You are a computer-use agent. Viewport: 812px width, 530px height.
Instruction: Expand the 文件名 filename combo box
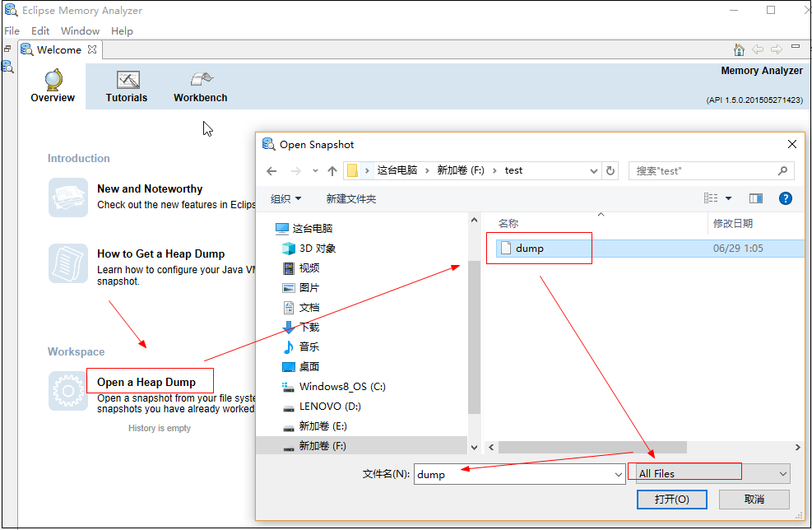pyautogui.click(x=619, y=474)
